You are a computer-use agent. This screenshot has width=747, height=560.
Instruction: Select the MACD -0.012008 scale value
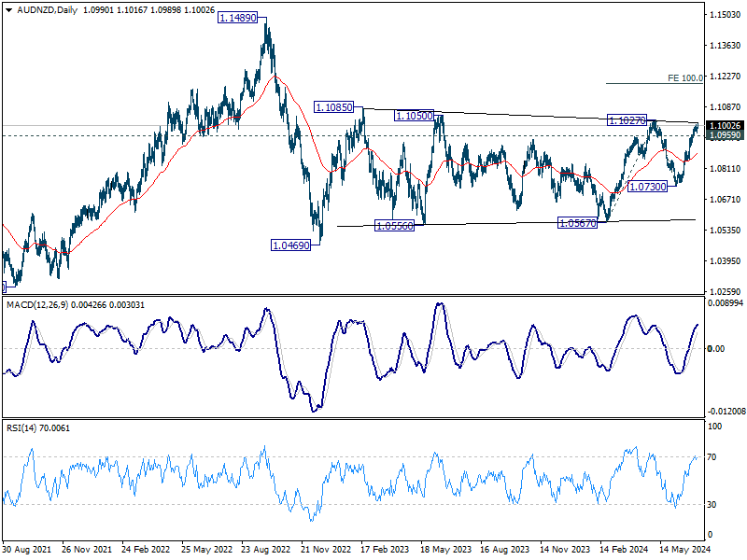coord(726,411)
